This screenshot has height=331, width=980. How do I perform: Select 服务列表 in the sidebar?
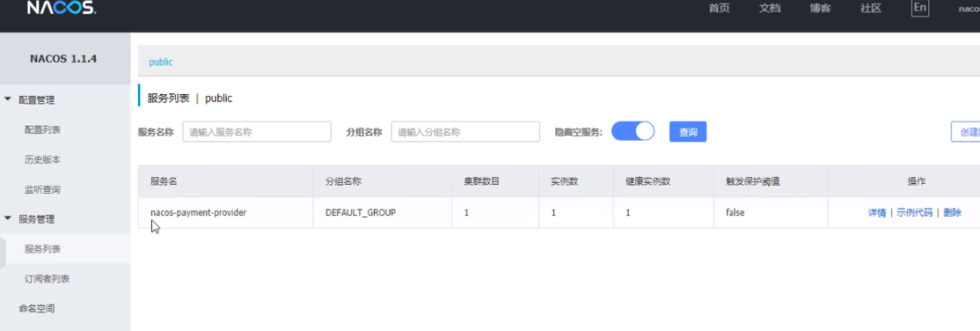coord(42,249)
